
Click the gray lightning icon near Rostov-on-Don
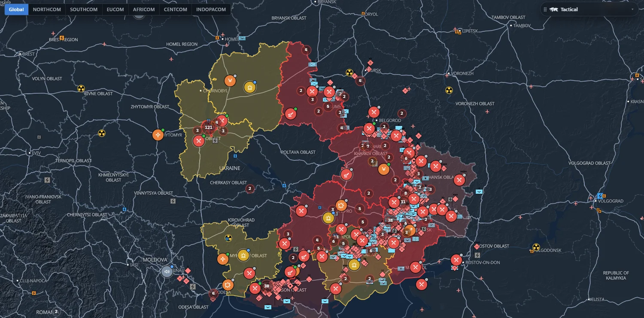click(x=477, y=255)
